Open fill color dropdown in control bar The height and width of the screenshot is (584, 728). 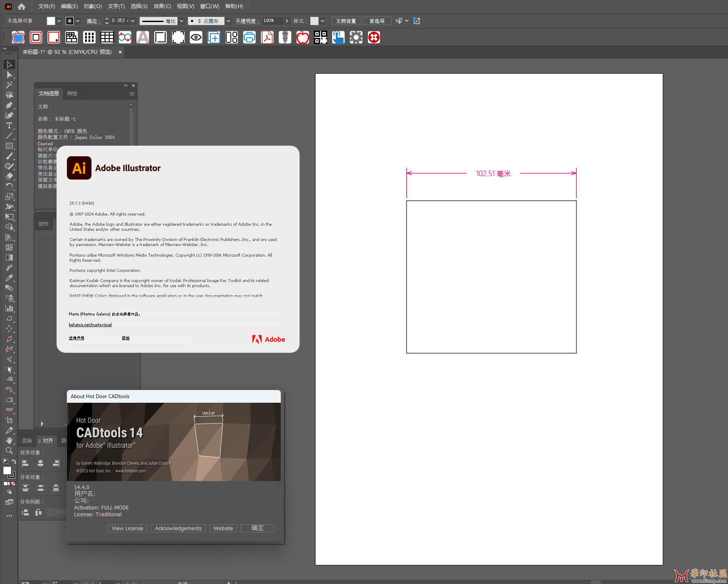59,21
